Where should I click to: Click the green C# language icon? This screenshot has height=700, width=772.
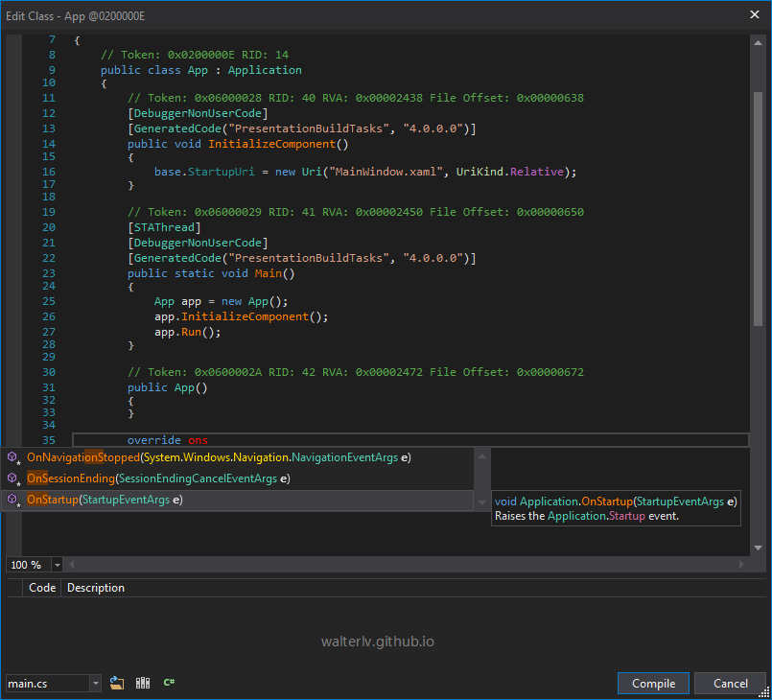click(169, 683)
